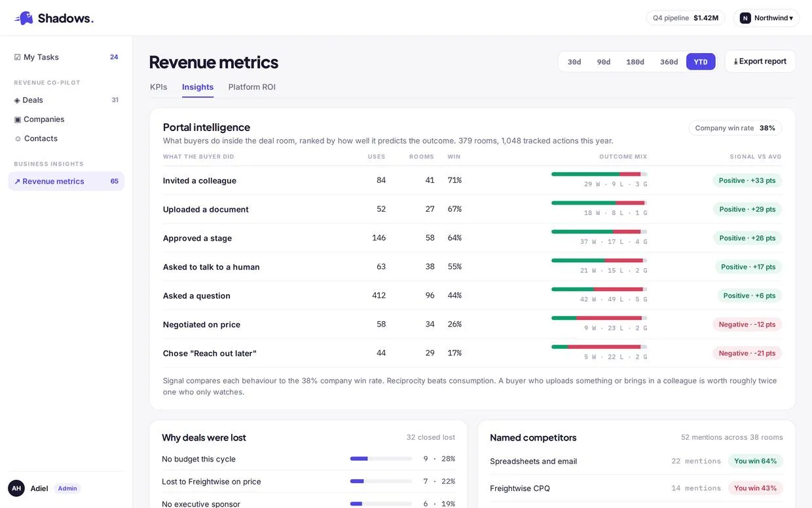This screenshot has height=508, width=812.
Task: Click the You win 64% badge
Action: click(756, 461)
